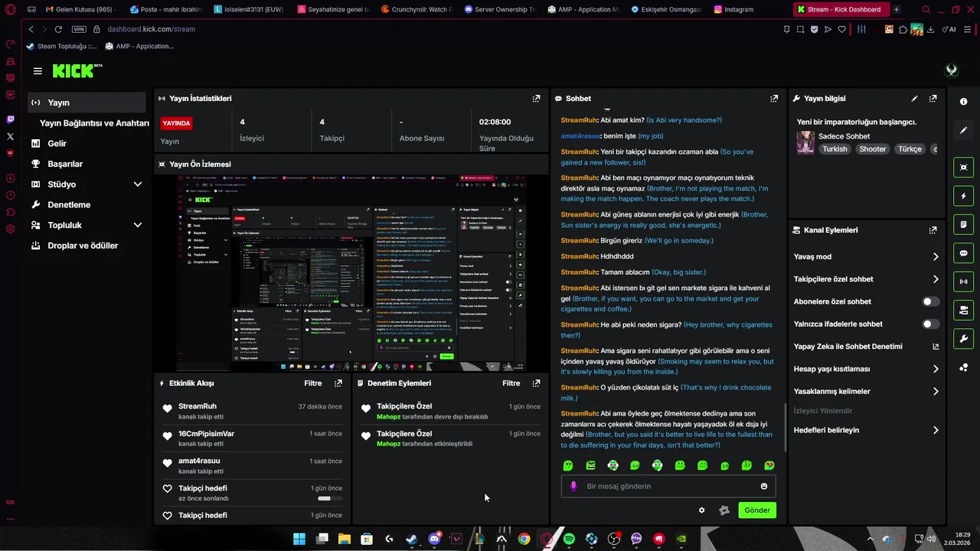Click the AMP - Application bookmark

(x=140, y=46)
